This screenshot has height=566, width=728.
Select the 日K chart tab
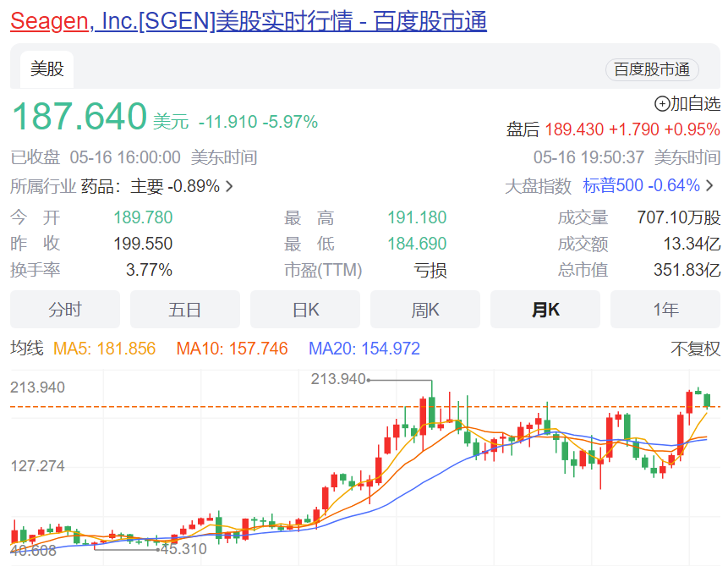tap(305, 310)
